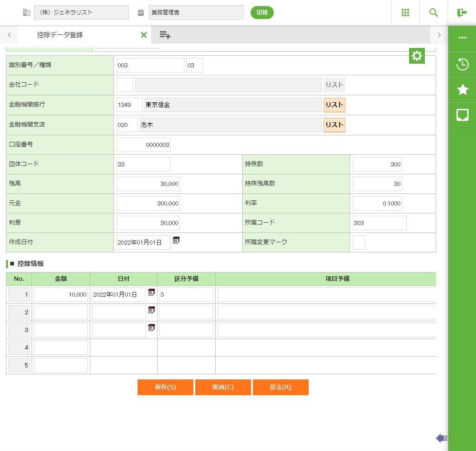Click the logout icon at top right
The width and height of the screenshot is (476, 451).
click(x=462, y=13)
